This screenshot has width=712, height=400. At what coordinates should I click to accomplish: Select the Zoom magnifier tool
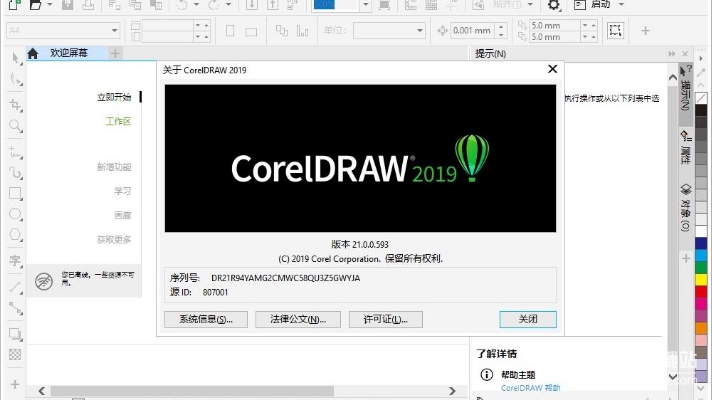coord(15,126)
